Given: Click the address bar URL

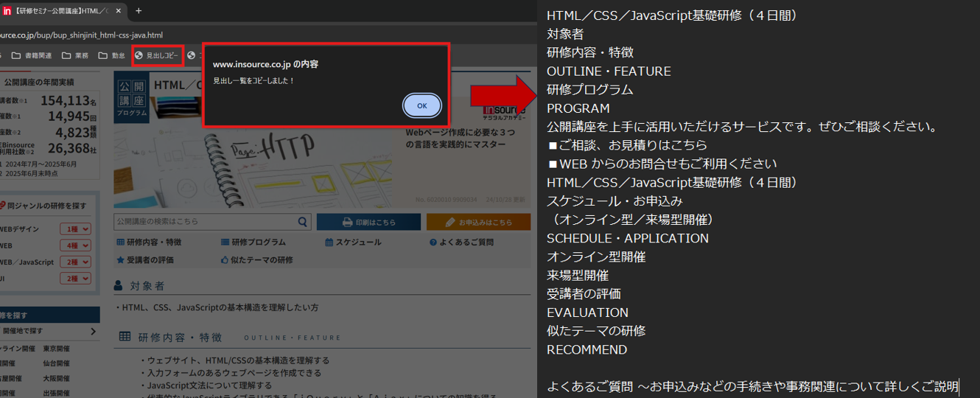Looking at the screenshot, I should (x=81, y=35).
